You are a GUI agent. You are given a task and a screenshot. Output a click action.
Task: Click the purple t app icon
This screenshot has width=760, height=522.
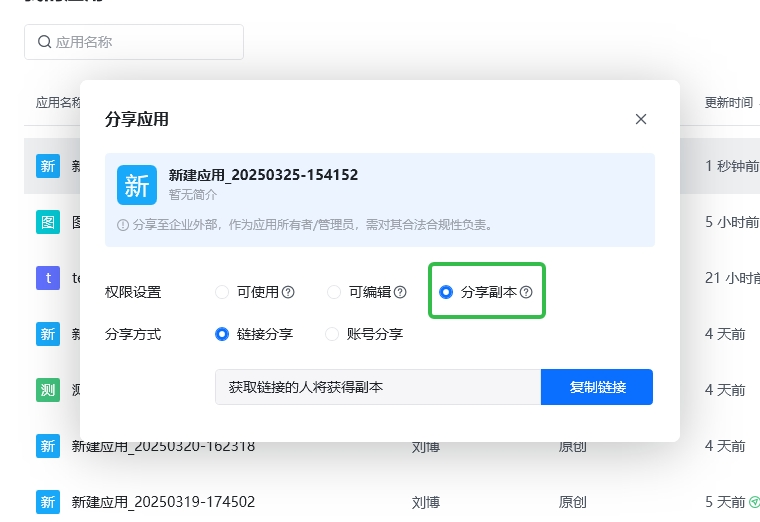[x=48, y=278]
